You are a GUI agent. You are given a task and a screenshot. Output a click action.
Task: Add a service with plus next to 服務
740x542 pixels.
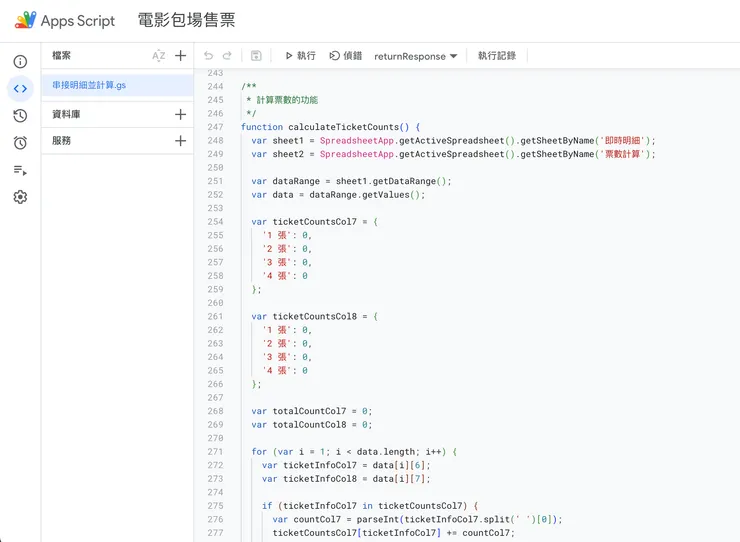click(180, 141)
